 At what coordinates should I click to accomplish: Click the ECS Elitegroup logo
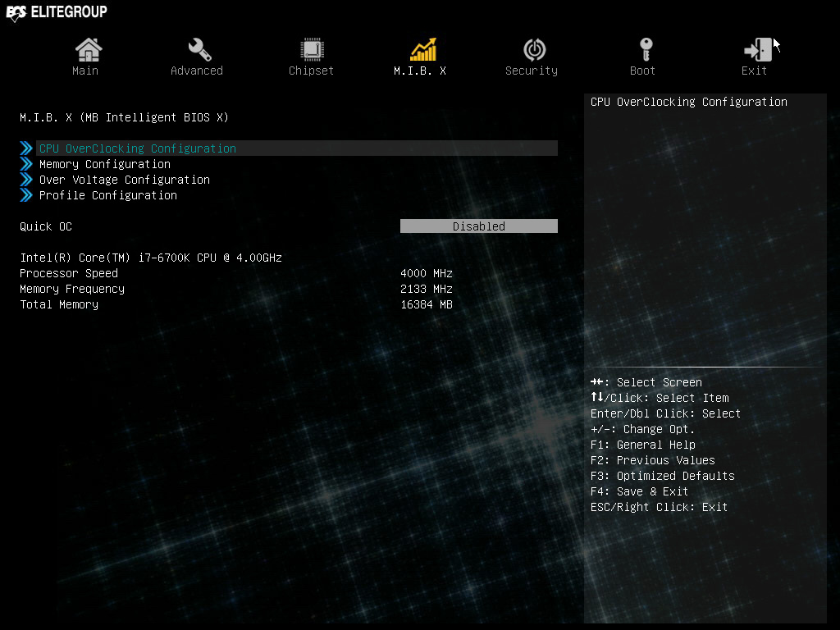57,12
